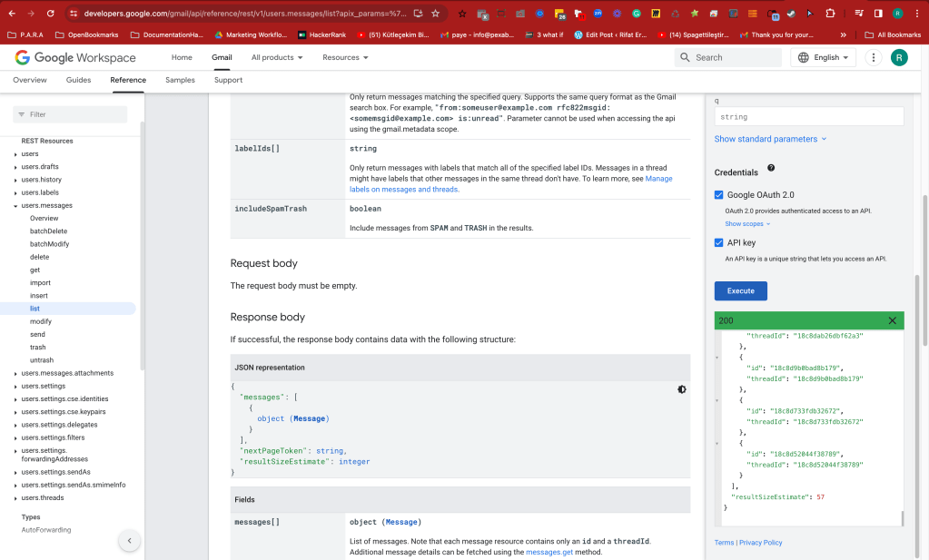Open the All Bookmarks folder
Screen dimensions: 929x560
pos(893,34)
